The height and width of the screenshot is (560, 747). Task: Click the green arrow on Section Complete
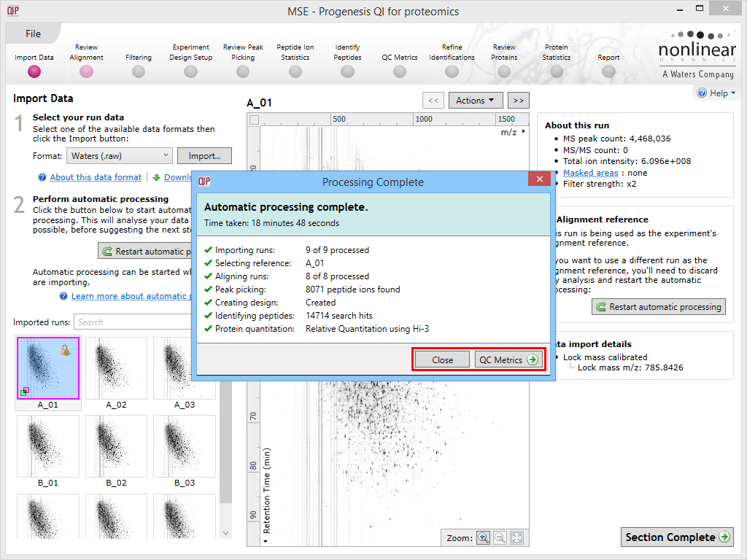724,537
